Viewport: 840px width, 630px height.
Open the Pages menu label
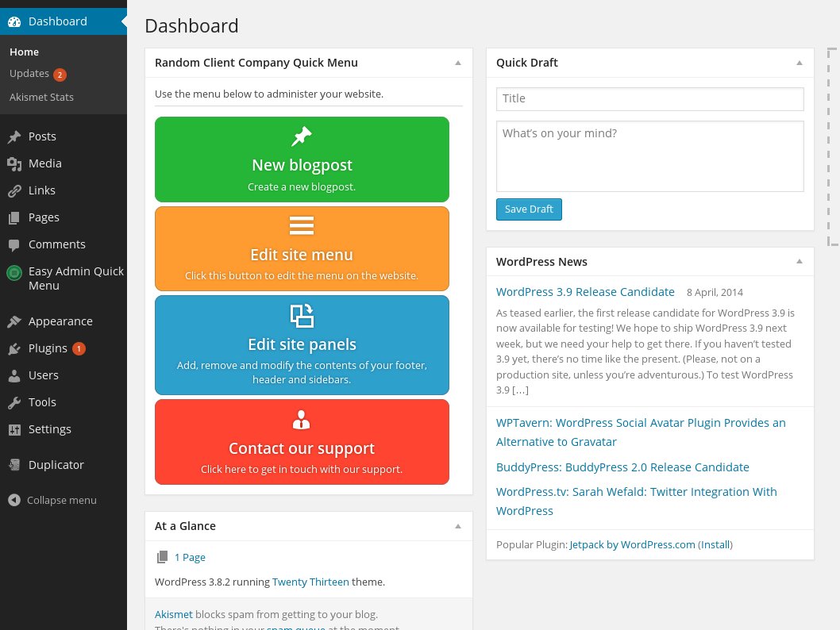click(44, 217)
